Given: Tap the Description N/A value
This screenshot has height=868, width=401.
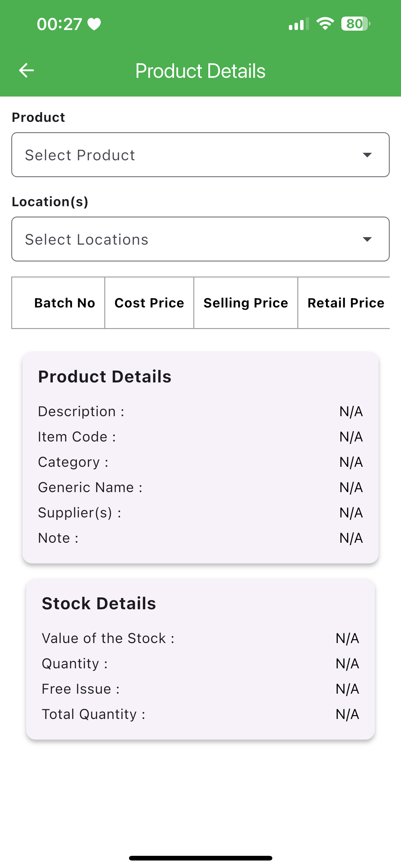Looking at the screenshot, I should 351,412.
